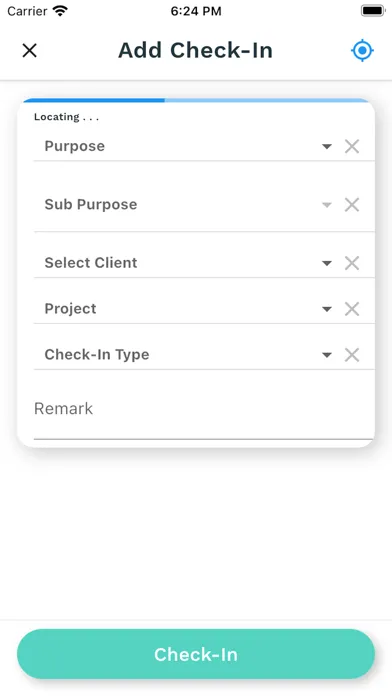This screenshot has width=392, height=696.
Task: Tap the battery status icon
Action: pos(373,11)
